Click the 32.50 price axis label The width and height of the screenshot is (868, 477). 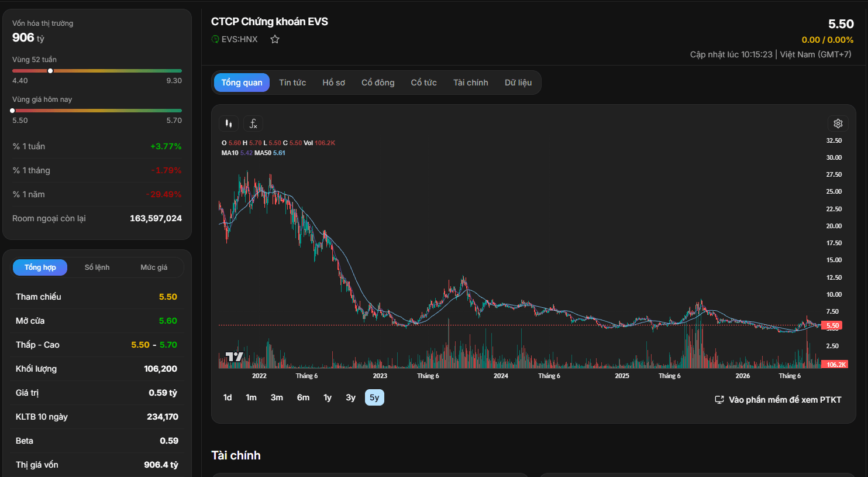834,140
